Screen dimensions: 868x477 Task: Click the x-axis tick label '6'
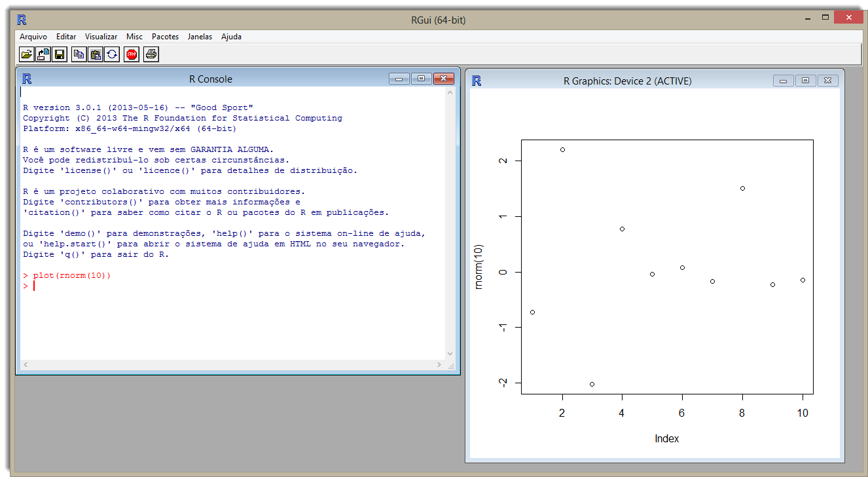pos(682,413)
